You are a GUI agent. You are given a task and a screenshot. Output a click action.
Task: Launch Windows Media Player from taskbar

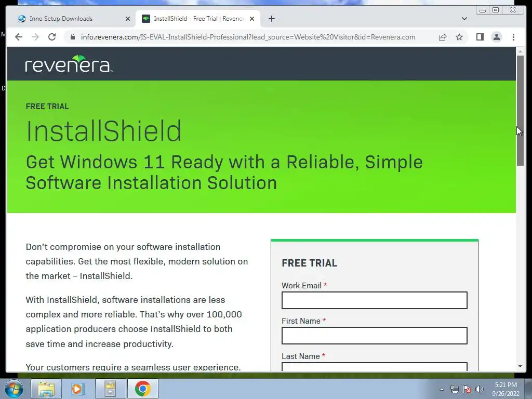click(x=78, y=389)
